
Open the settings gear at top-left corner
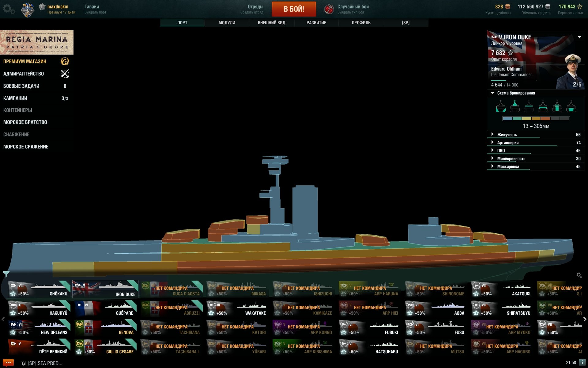[9, 9]
